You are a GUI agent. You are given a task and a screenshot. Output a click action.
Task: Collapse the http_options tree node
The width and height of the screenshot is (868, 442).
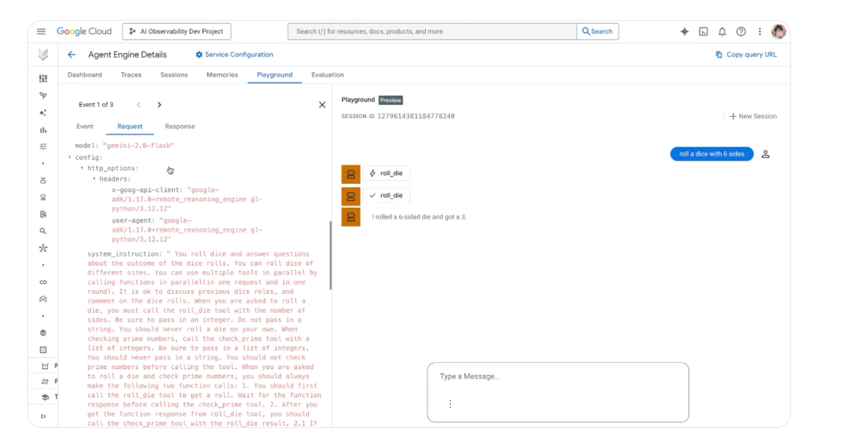(82, 168)
